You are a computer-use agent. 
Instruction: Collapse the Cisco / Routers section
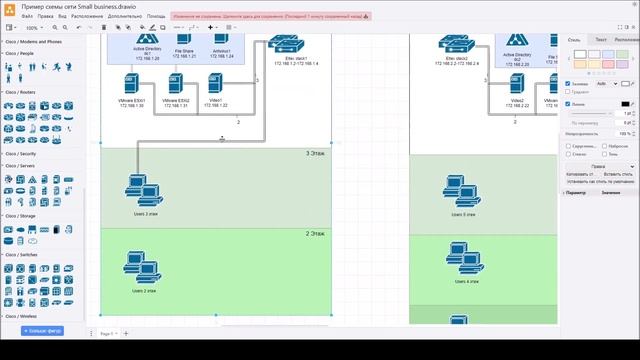click(20, 92)
